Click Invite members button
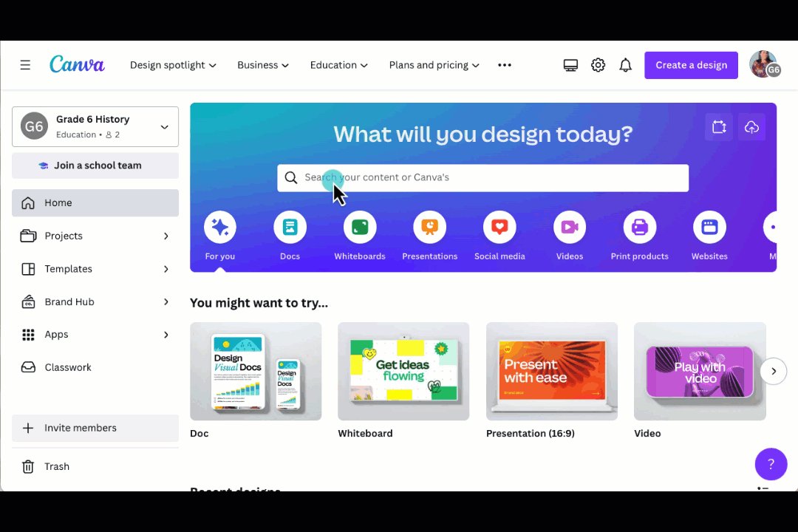This screenshot has height=532, width=798. click(95, 428)
